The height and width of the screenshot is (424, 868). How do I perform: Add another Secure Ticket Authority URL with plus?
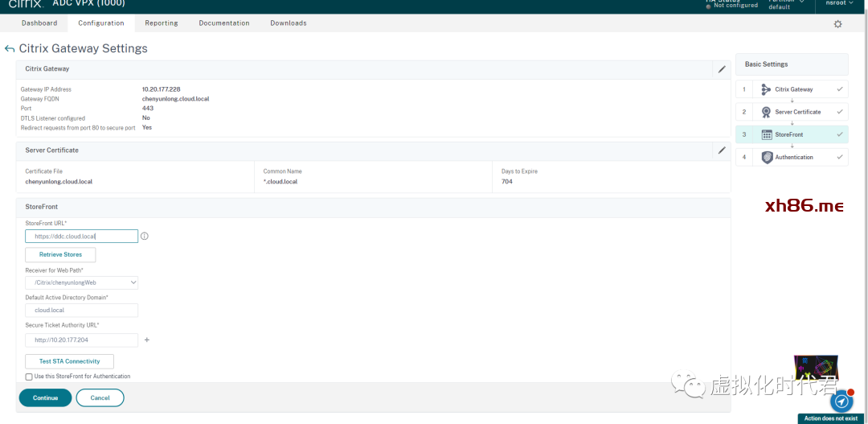click(x=147, y=340)
